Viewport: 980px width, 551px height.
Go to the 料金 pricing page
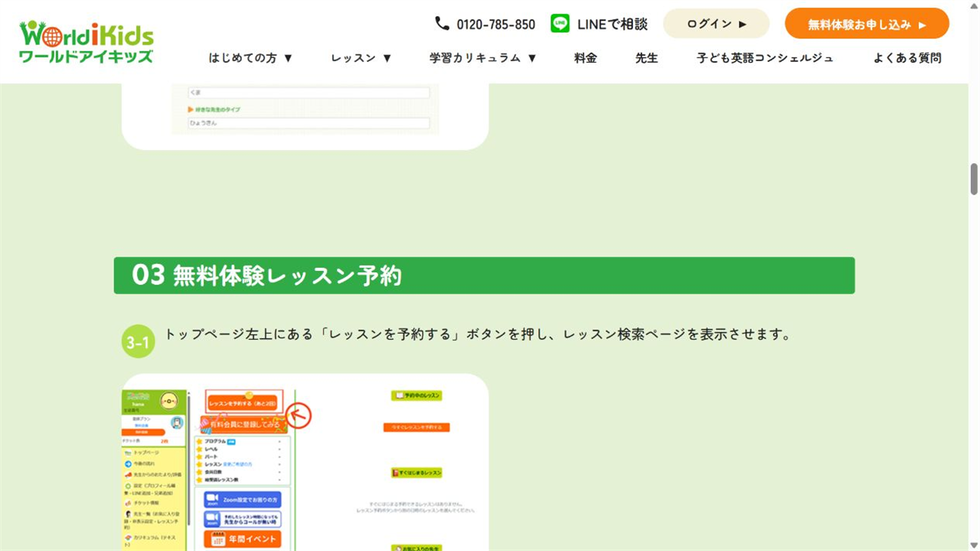(x=586, y=57)
